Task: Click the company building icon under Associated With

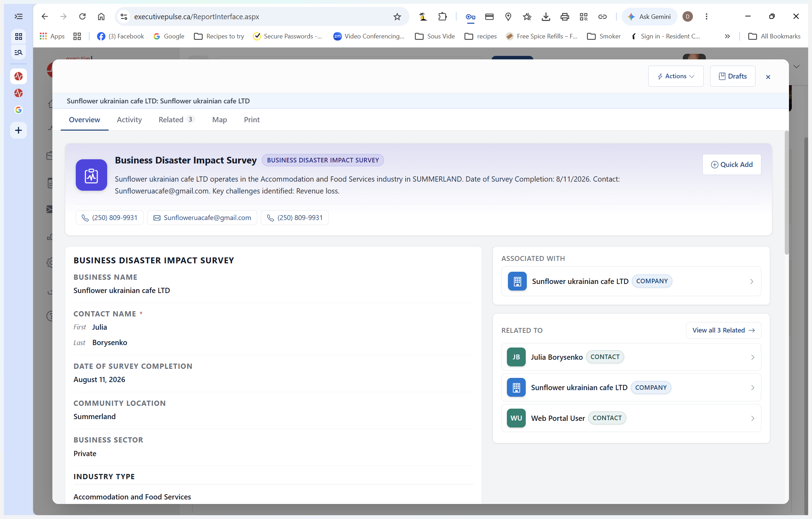Action: tap(517, 281)
